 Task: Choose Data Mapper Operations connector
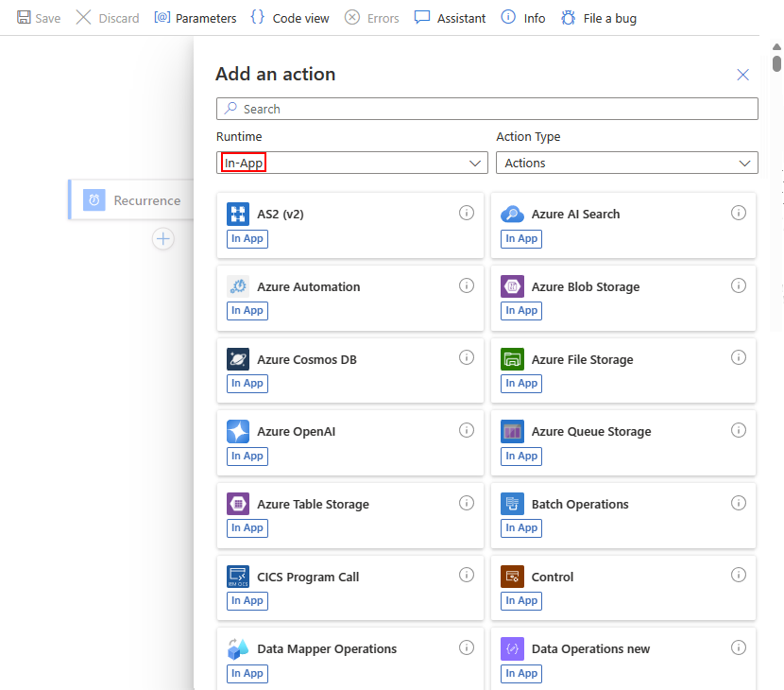[349, 660]
